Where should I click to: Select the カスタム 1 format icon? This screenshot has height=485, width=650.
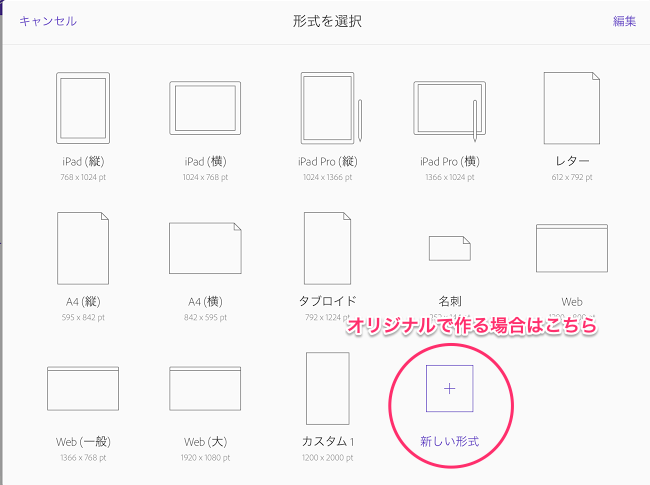(327, 388)
